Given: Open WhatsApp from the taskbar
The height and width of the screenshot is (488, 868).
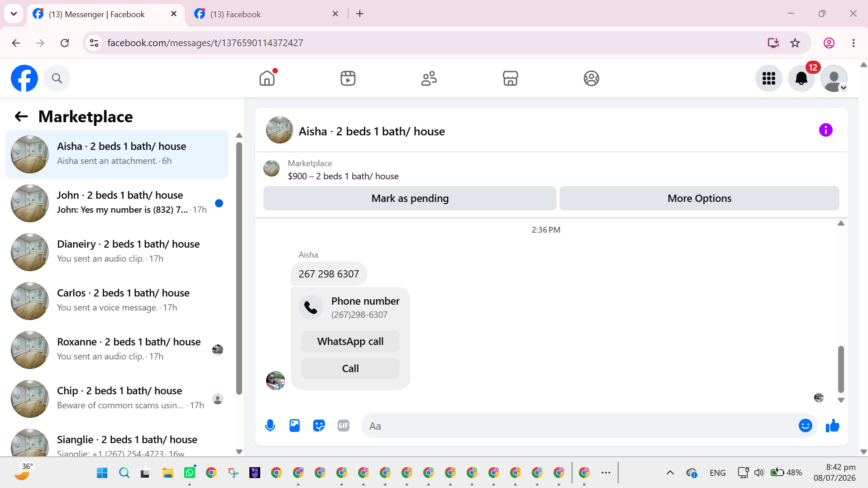Looking at the screenshot, I should pyautogui.click(x=190, y=473).
